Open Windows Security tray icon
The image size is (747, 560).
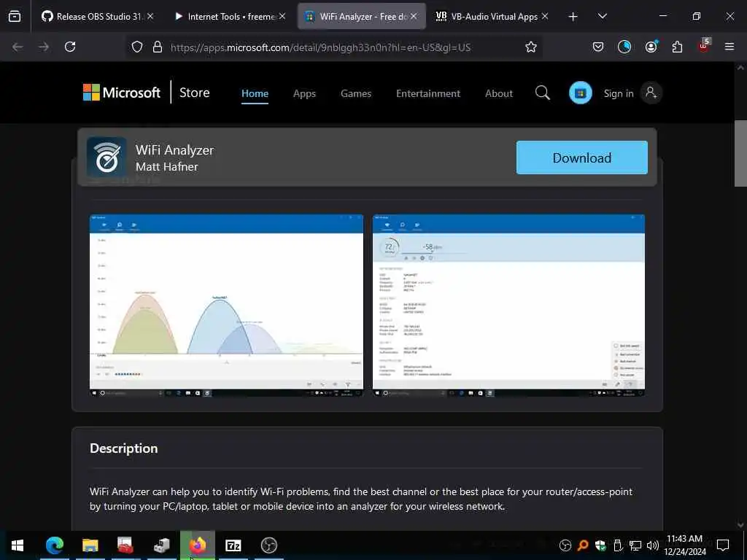pos(600,545)
